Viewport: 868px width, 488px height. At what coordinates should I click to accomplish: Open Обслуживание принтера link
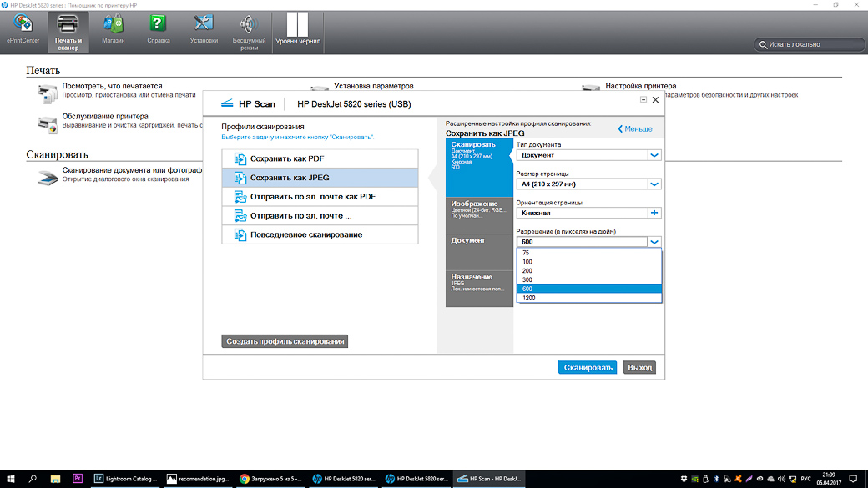[105, 116]
